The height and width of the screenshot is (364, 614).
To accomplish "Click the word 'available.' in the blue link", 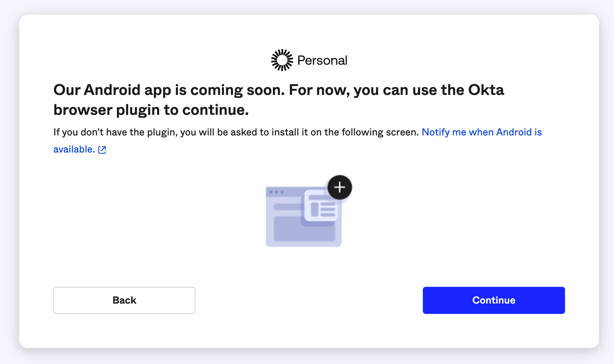I will pos(74,149).
